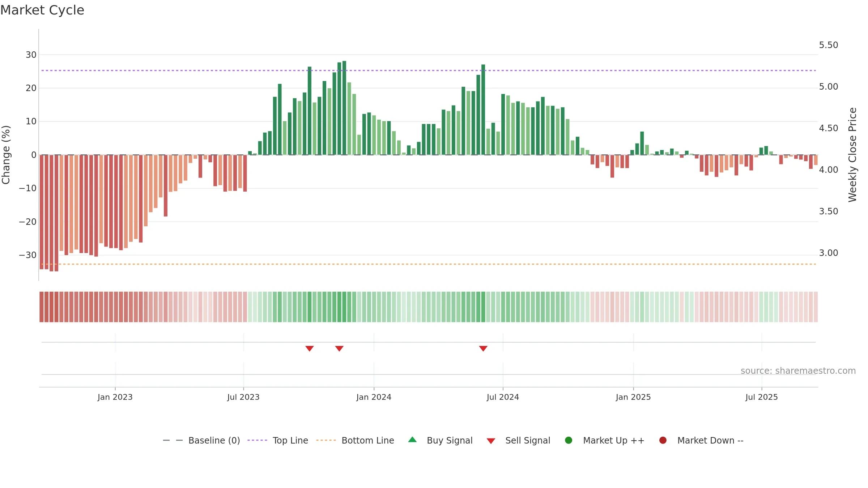Toggle the Baseline (0) legend entry
868x488 pixels.
click(x=201, y=440)
